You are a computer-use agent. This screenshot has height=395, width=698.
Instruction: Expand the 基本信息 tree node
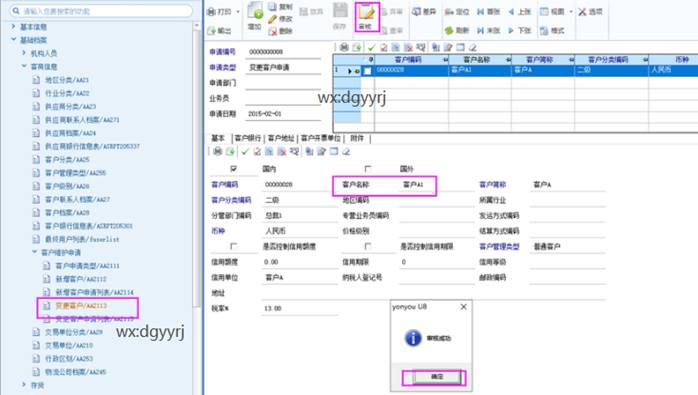tap(13, 27)
